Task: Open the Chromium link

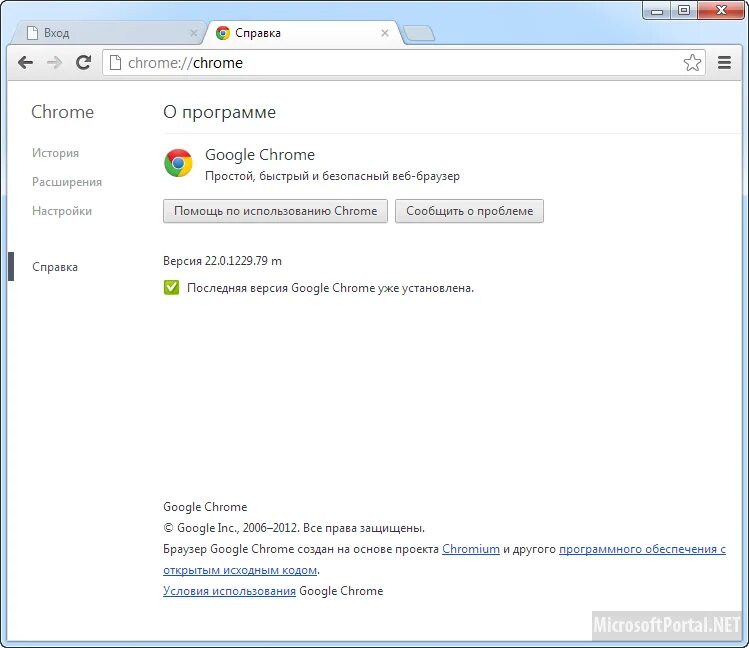Action: (x=471, y=549)
